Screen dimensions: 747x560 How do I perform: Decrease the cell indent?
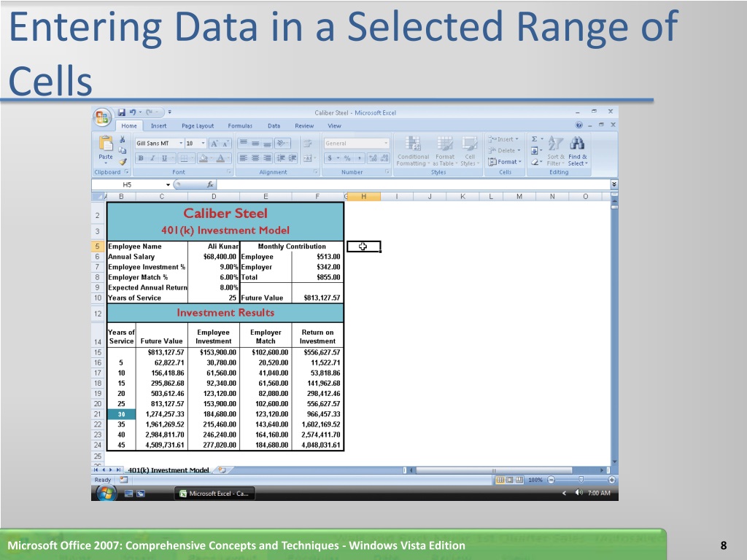click(281, 158)
